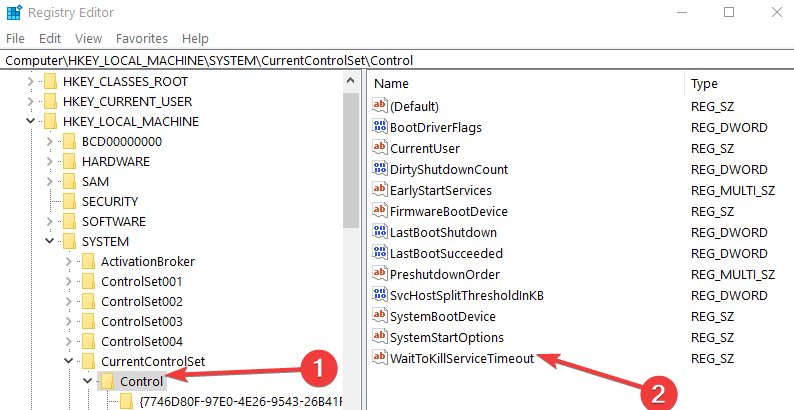Select HKEY_LOCAL_MACHINE folder icon

(x=50, y=121)
